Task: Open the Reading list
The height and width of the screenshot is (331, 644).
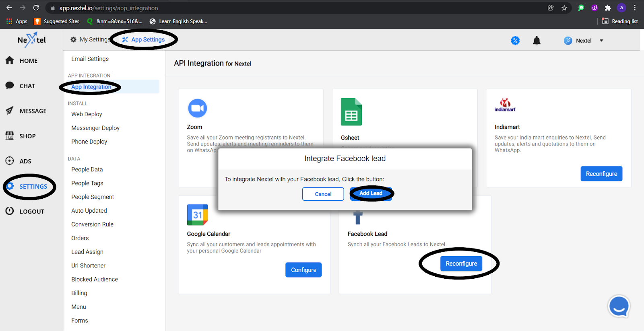Action: [x=620, y=21]
